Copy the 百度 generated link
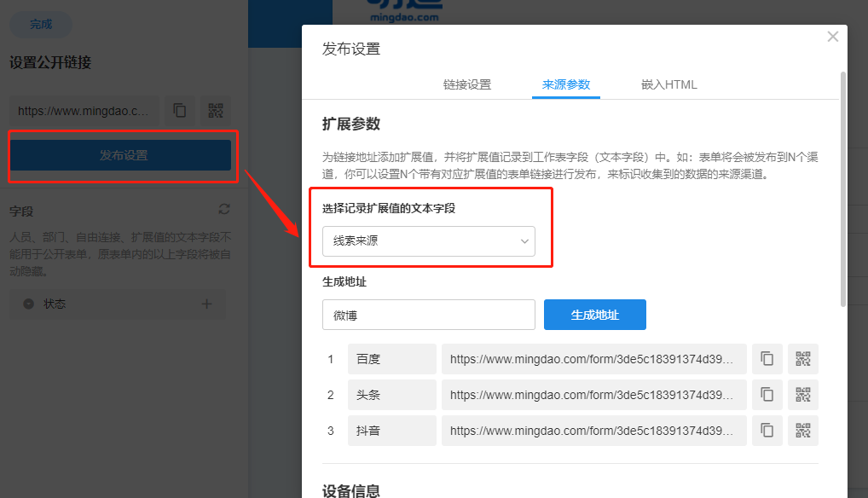This screenshot has height=498, width=868. pos(767,358)
